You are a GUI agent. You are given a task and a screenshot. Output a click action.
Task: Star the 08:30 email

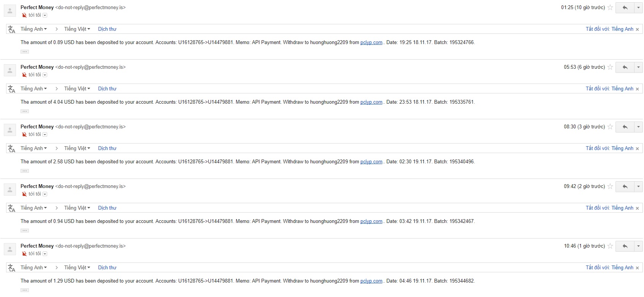pos(610,127)
